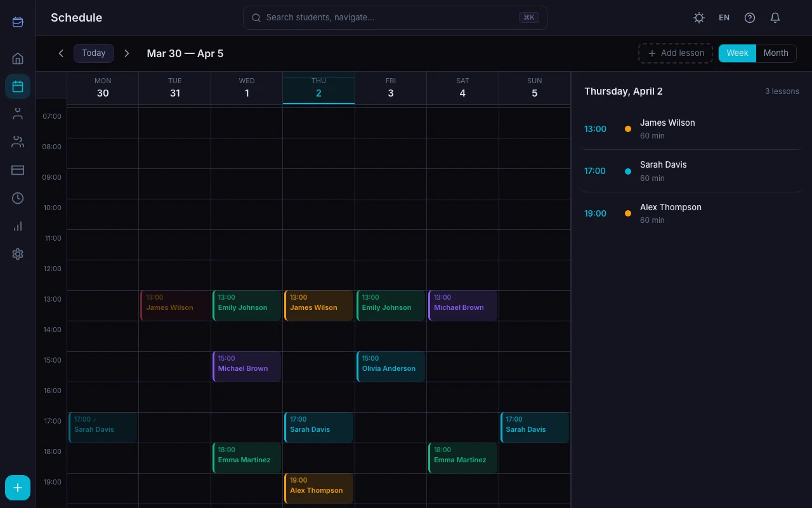Select James Wilson 13:00 in side panel

[x=691, y=129]
